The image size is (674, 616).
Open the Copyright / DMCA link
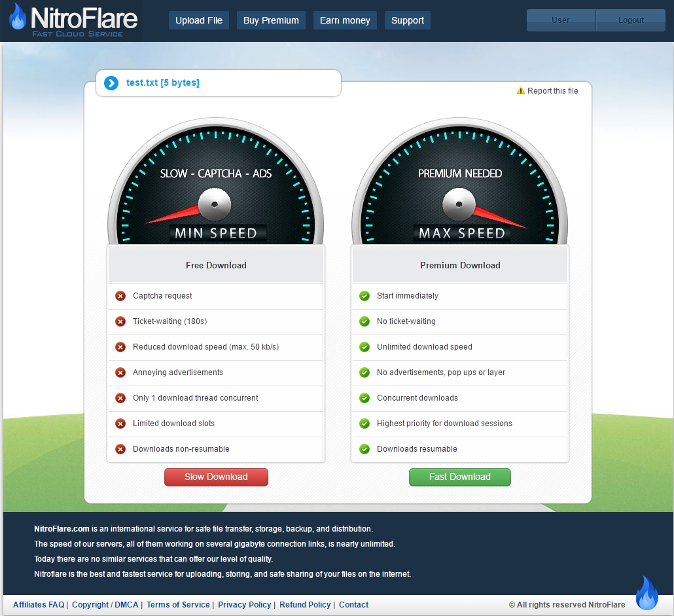[105, 605]
